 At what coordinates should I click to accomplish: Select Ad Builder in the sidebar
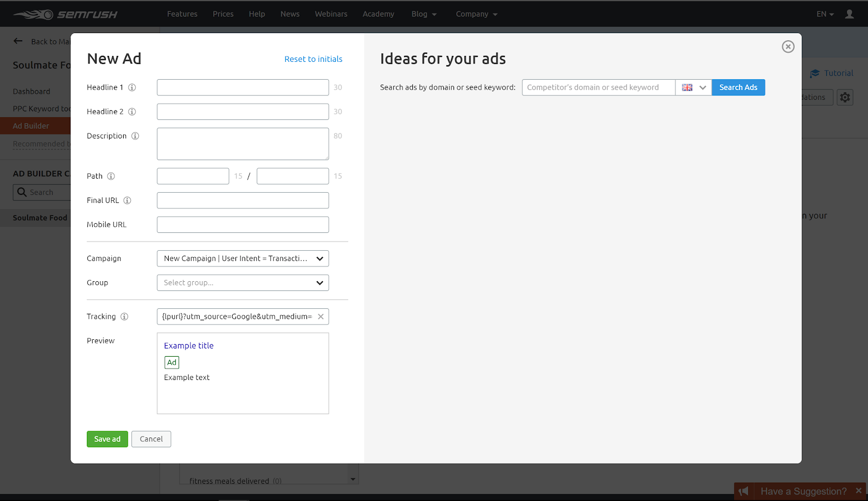35,126
